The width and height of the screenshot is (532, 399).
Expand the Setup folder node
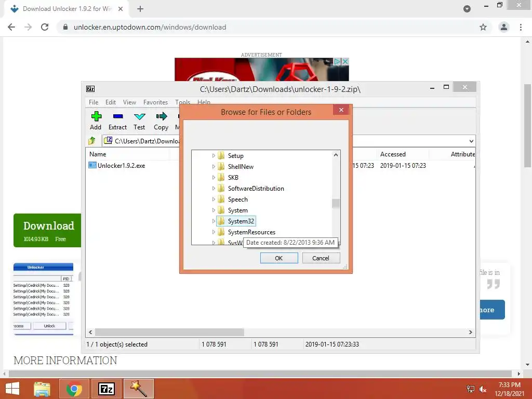214,155
